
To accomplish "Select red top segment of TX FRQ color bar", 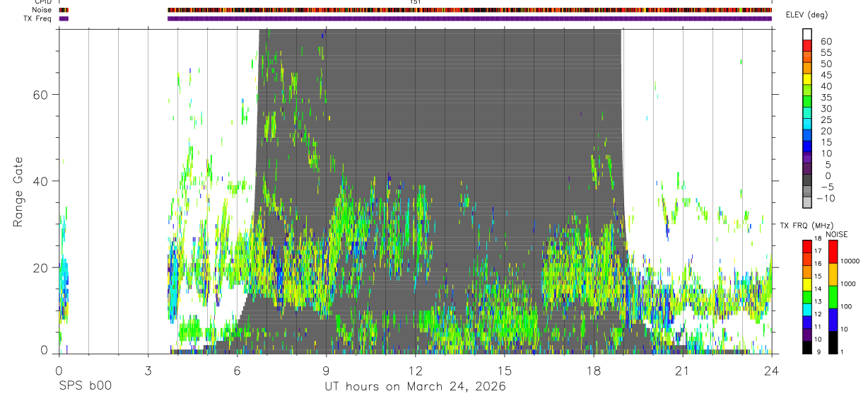I will coord(807,246).
